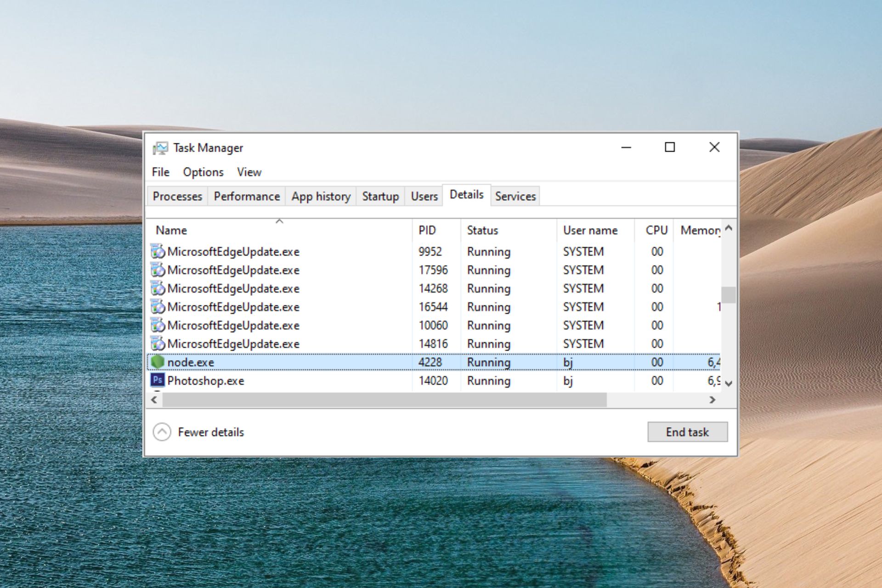Close the Task Manager window
882x588 pixels.
(x=714, y=147)
